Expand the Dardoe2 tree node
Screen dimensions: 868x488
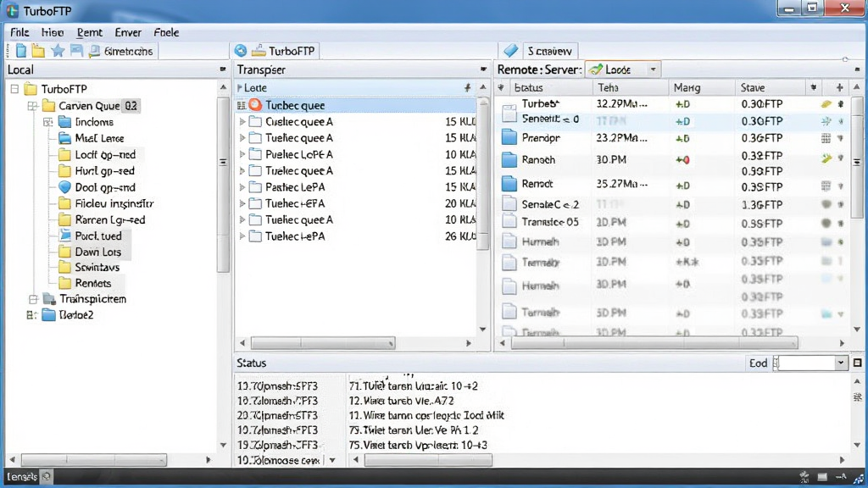point(31,315)
